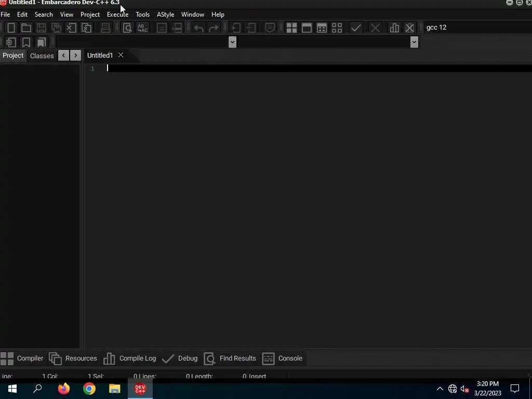The image size is (532, 399).
Task: Open the Window menu
Action: pyautogui.click(x=192, y=14)
